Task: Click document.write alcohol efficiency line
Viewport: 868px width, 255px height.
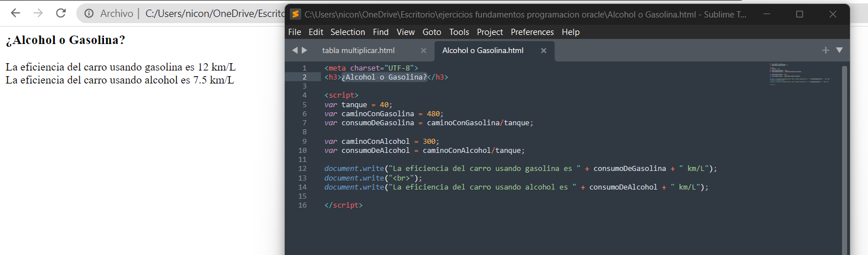Action: (x=516, y=187)
